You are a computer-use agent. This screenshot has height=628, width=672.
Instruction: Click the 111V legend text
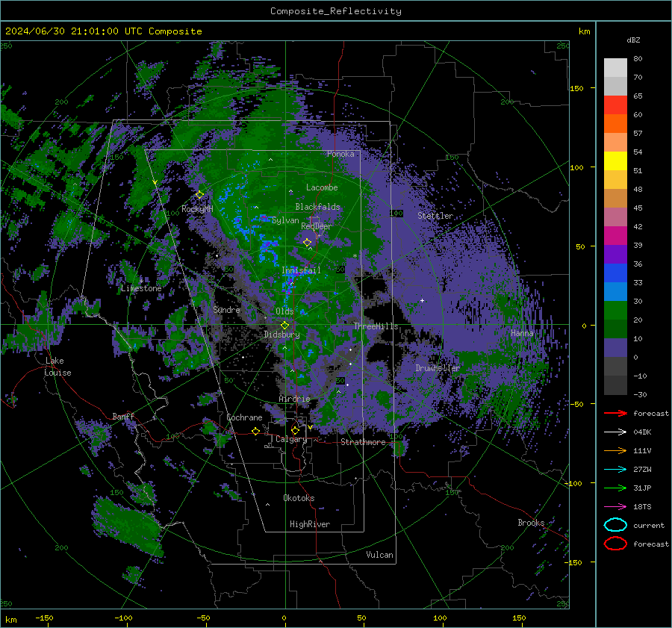click(642, 450)
